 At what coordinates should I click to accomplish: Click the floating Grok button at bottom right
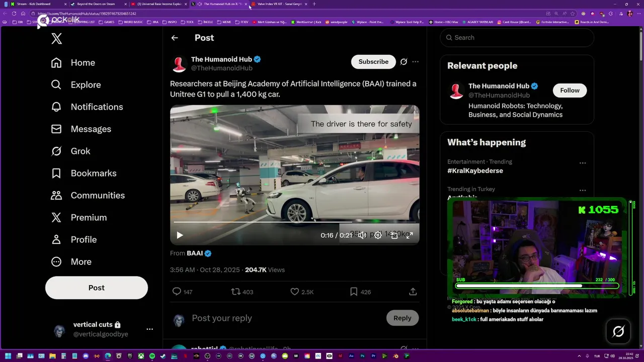[618, 331]
